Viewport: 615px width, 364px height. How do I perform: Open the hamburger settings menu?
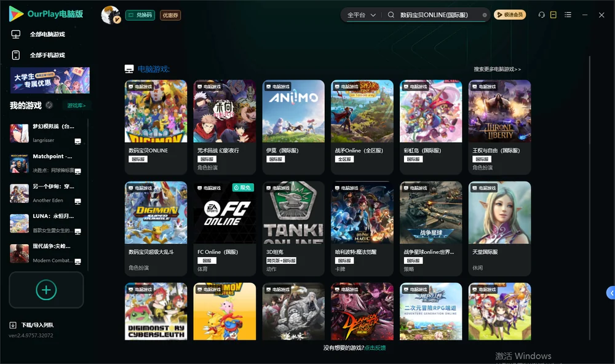[568, 15]
